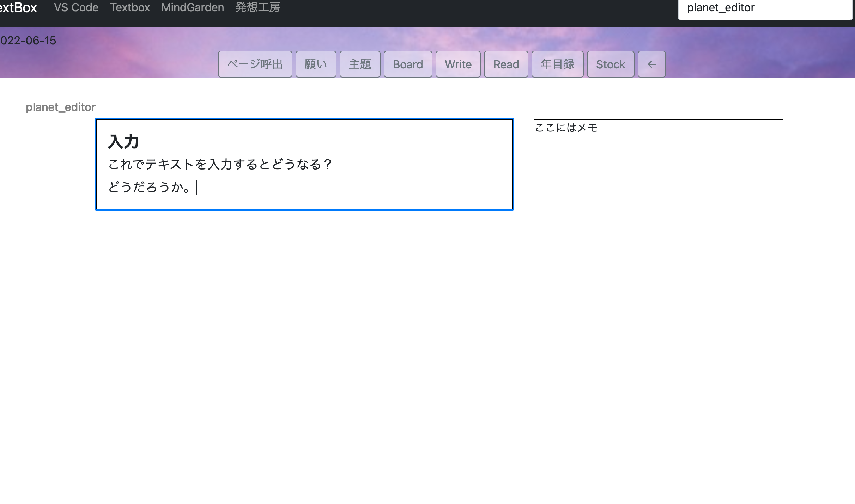Viewport: 855px width, 504px height.
Task: Click the TextBox home link
Action: point(19,7)
